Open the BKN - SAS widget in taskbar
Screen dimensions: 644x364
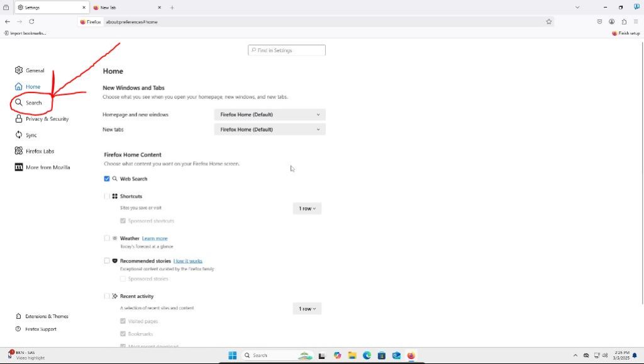coord(26,355)
